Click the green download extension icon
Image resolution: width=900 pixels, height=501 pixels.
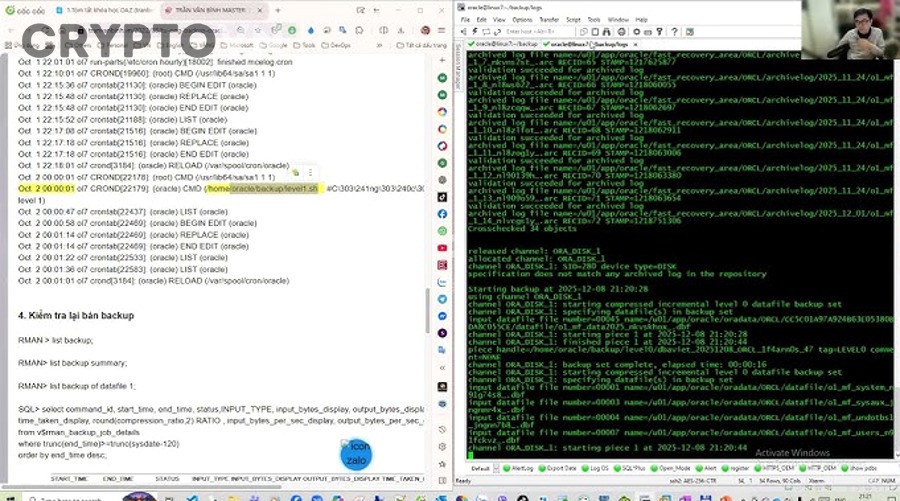pyautogui.click(x=292, y=30)
